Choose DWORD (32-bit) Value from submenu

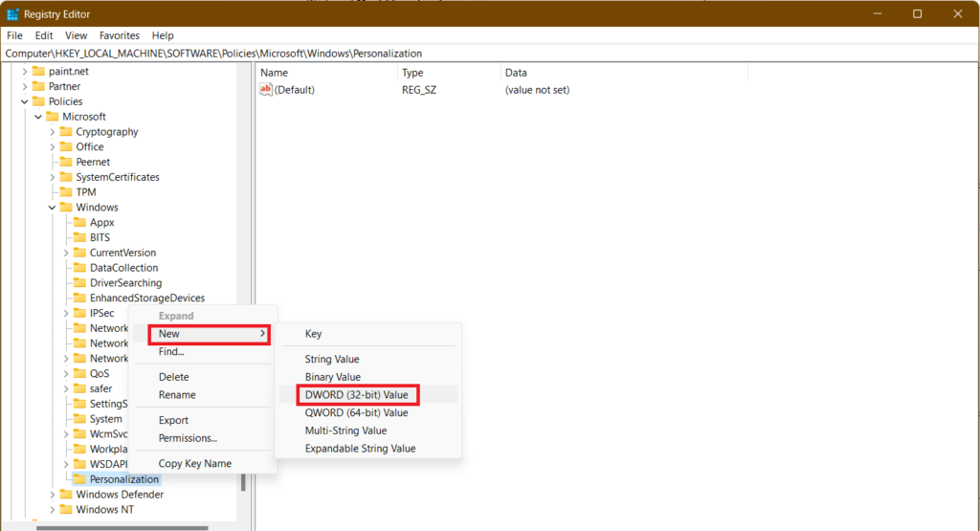[x=356, y=394]
